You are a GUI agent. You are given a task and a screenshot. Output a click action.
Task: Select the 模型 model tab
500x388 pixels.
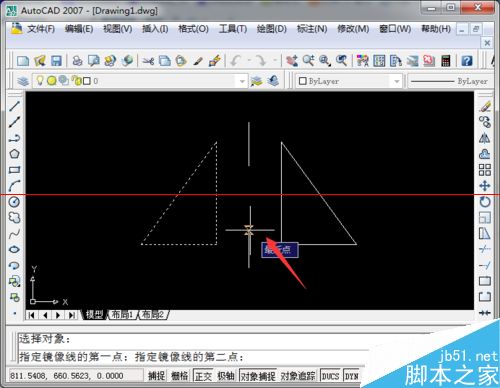pyautogui.click(x=94, y=314)
